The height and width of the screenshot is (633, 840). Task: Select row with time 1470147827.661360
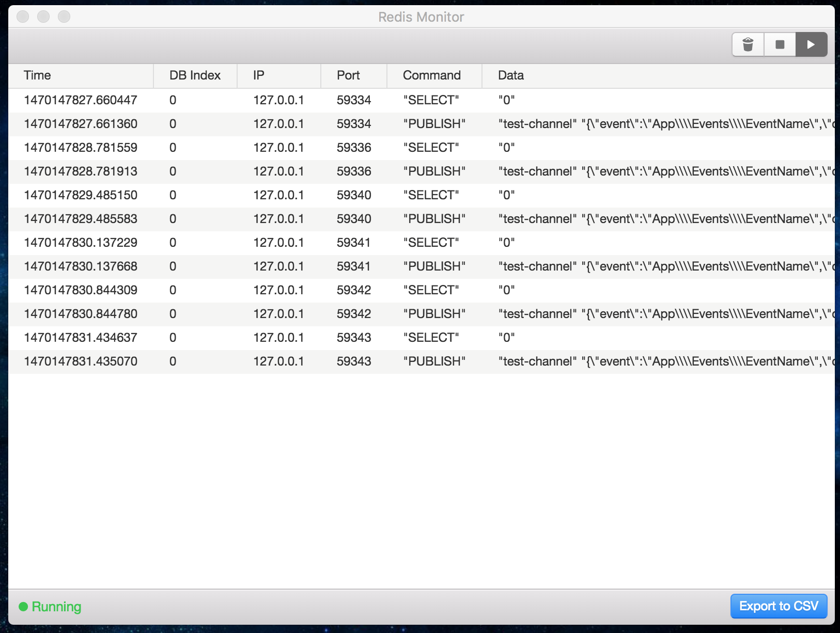pyautogui.click(x=422, y=124)
